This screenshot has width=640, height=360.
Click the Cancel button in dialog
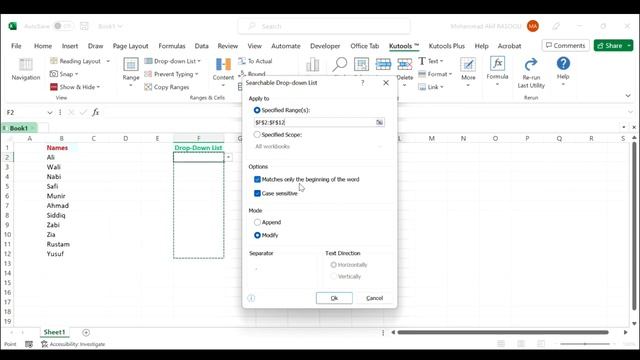[x=374, y=298]
